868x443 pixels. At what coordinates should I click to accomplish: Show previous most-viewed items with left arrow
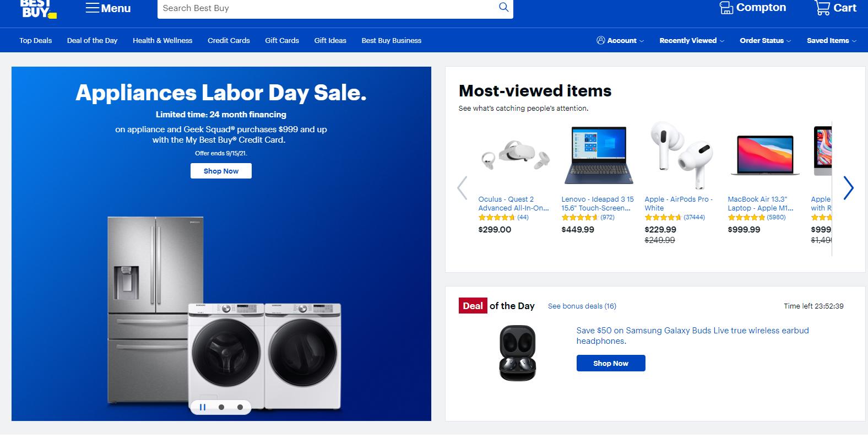pos(462,188)
